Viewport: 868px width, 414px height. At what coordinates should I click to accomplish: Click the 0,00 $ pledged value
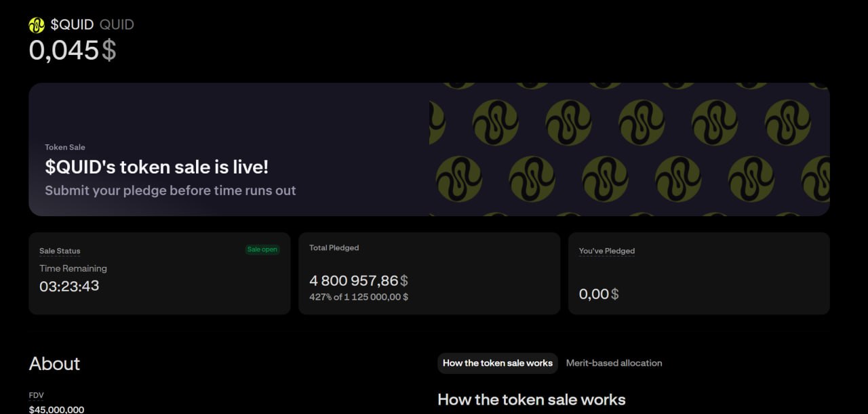click(x=599, y=294)
